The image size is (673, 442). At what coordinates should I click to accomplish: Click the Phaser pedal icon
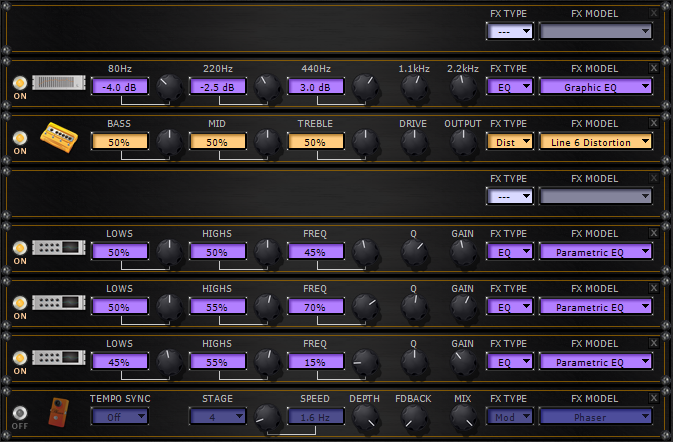[59, 412]
